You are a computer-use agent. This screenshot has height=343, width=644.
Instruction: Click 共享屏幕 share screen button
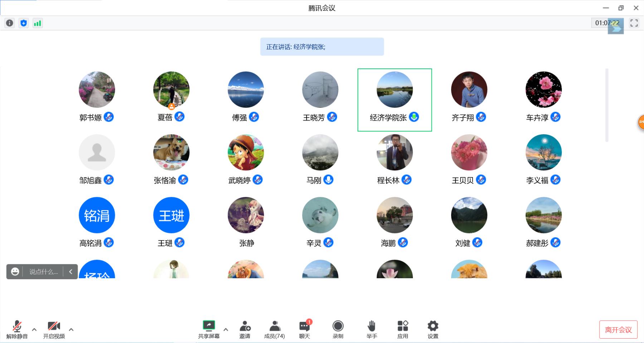coord(209,329)
